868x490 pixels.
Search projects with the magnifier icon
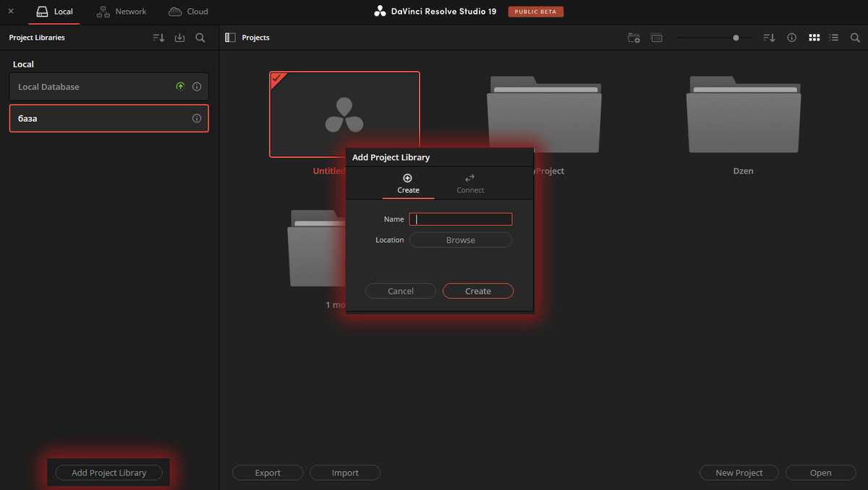(855, 38)
